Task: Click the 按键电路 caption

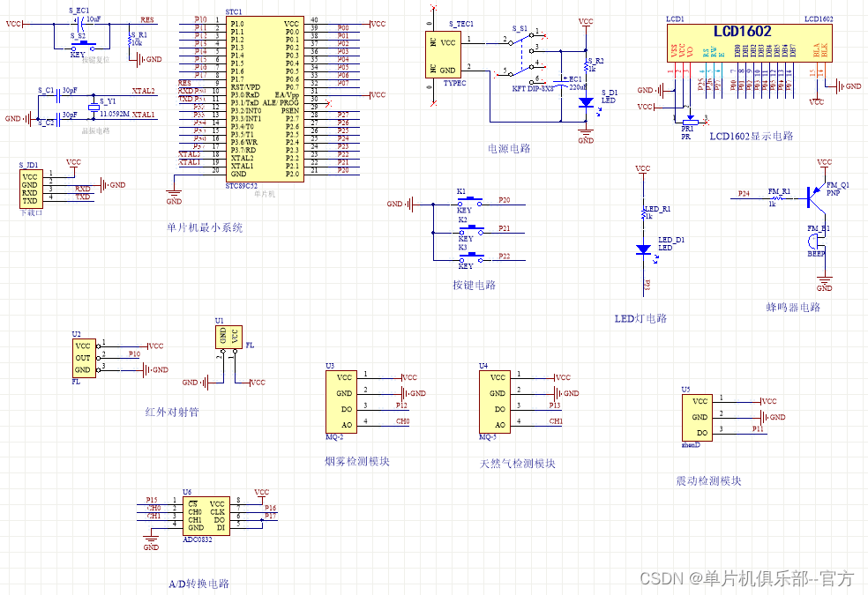Action: (x=474, y=285)
